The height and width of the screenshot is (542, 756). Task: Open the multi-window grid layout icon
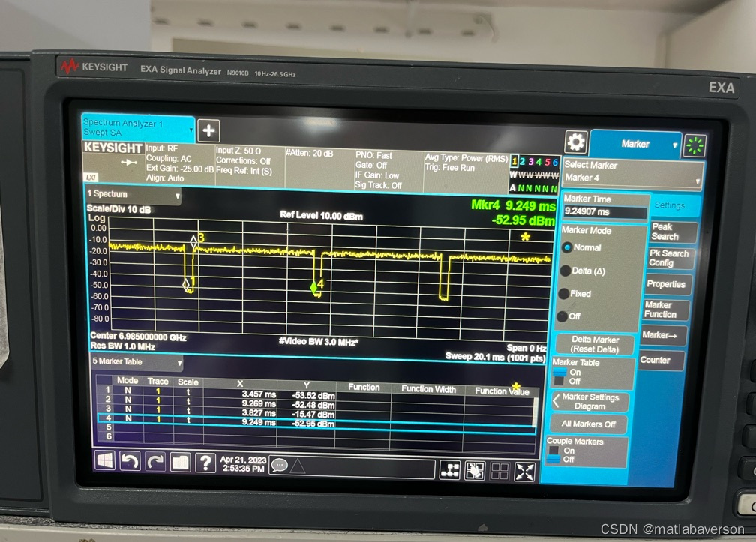(499, 472)
